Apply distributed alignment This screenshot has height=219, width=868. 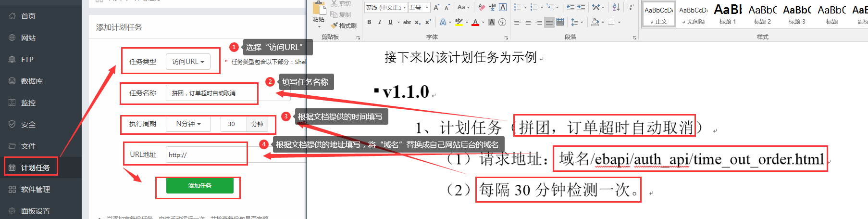pyautogui.click(x=560, y=22)
